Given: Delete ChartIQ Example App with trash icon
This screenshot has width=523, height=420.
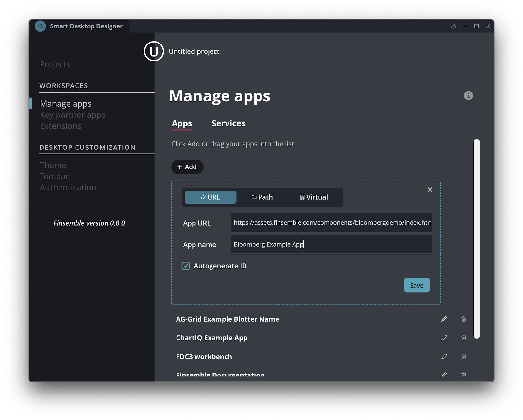Looking at the screenshot, I should coord(464,338).
